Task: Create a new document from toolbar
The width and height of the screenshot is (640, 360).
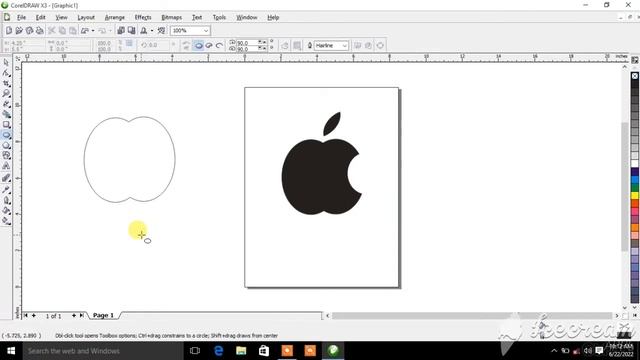Action: (x=9, y=31)
